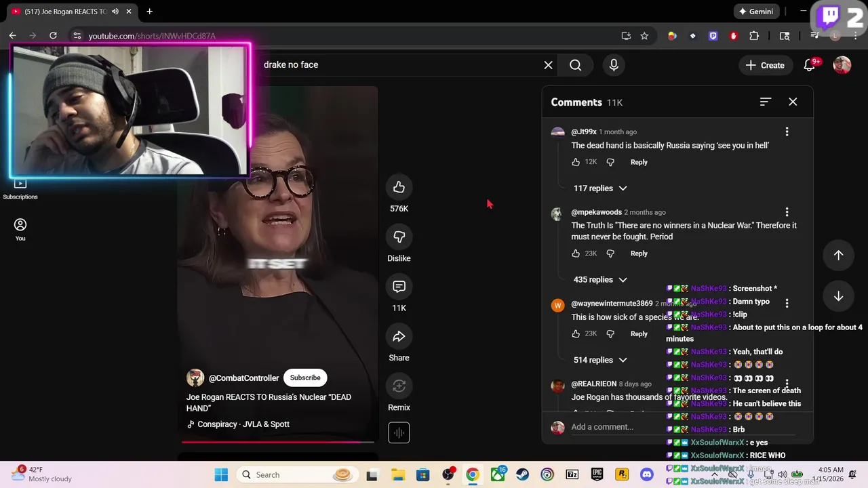Open YouTube notifications bell
The image size is (868, 488).
coord(810,65)
